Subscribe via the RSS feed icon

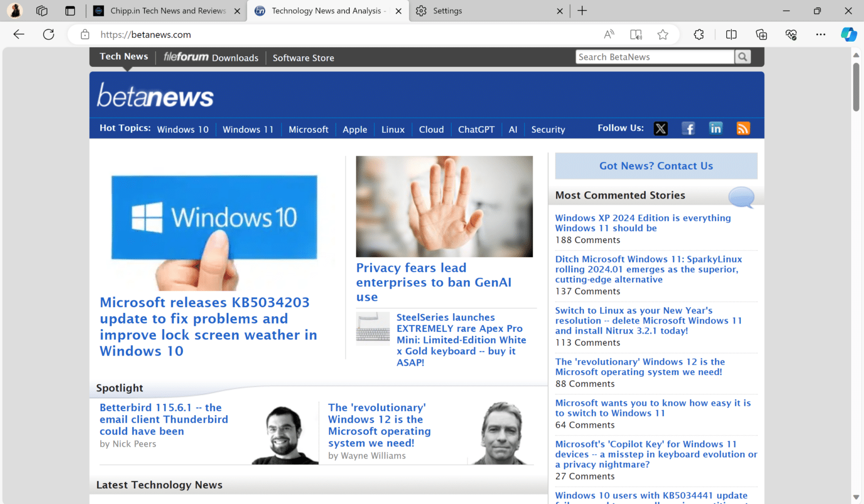tap(743, 128)
